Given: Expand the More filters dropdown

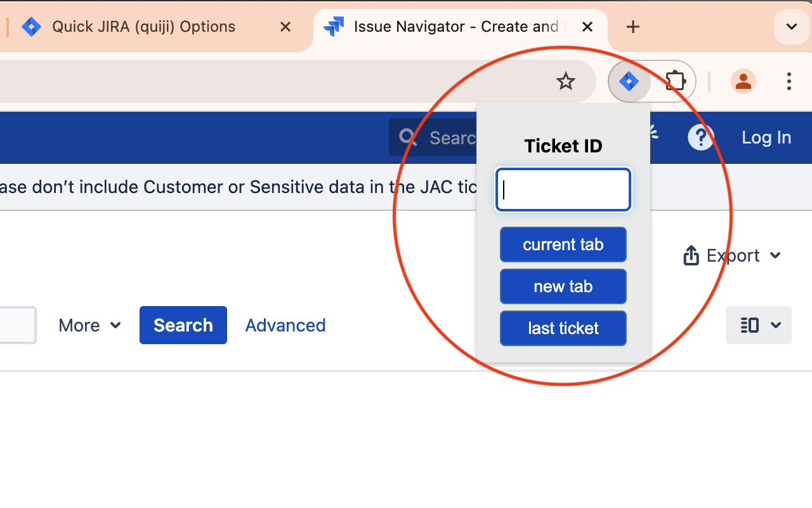Looking at the screenshot, I should click(x=89, y=325).
